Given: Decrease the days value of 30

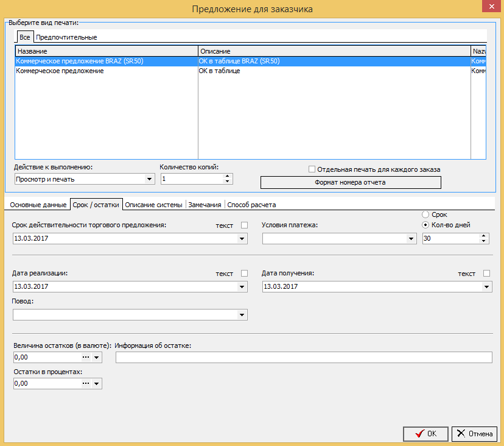Looking at the screenshot, I should [483, 241].
